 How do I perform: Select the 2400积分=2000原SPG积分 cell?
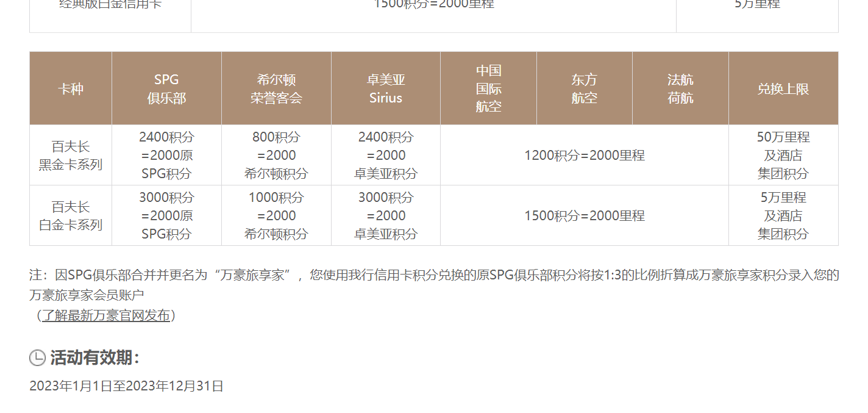pos(166,155)
